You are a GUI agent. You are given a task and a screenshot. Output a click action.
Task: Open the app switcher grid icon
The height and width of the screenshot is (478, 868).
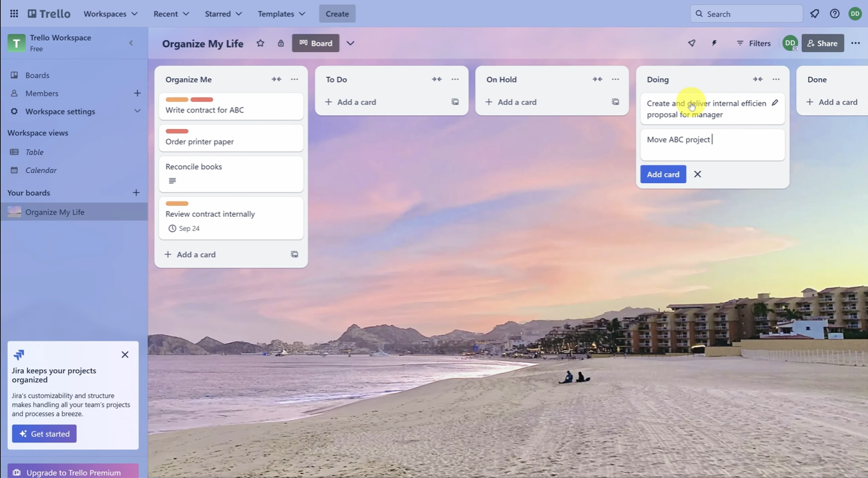(x=14, y=13)
